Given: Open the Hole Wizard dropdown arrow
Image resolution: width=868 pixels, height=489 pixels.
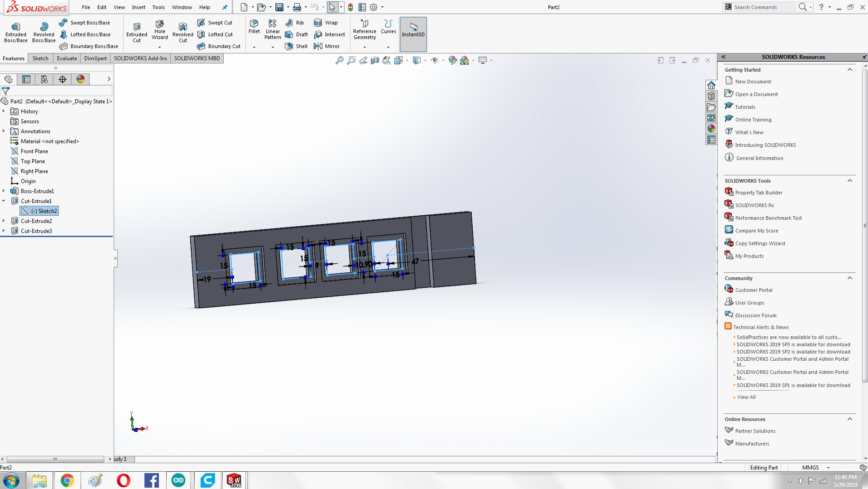Looking at the screenshot, I should 159,47.
